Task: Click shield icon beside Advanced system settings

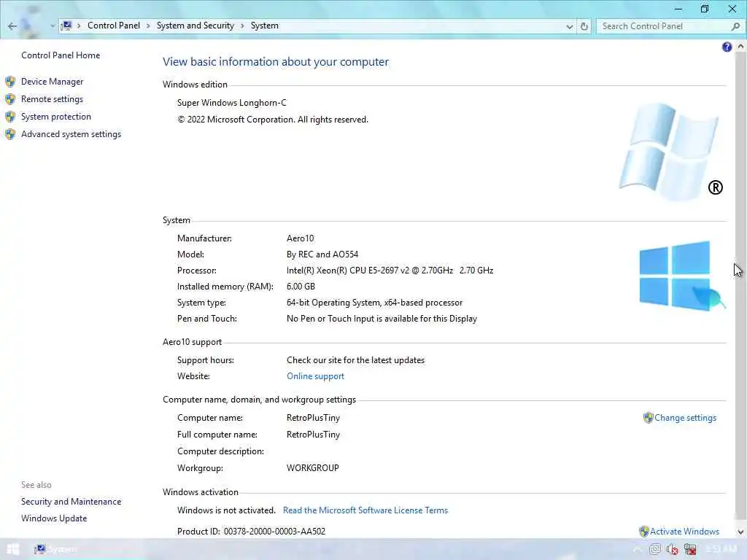Action: click(x=10, y=134)
